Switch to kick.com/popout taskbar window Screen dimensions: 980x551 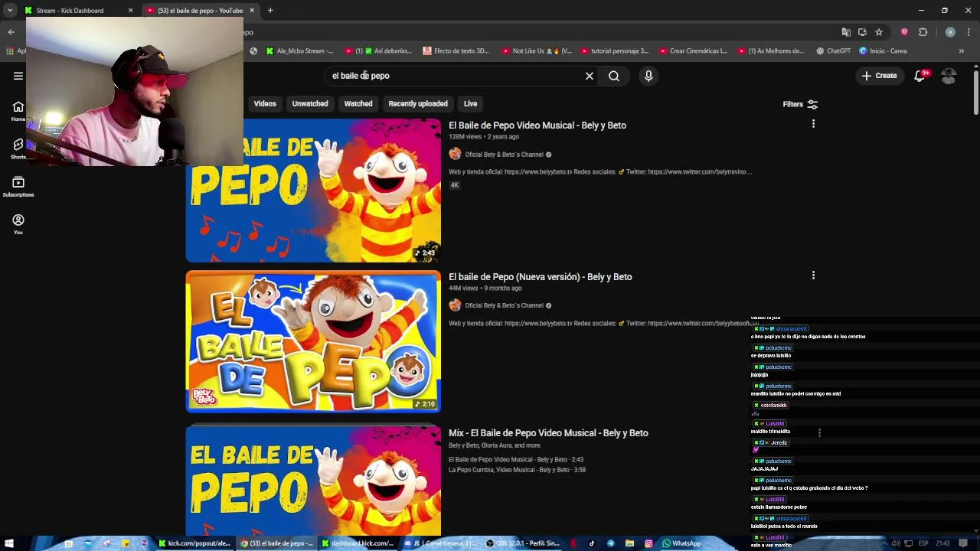(194, 543)
